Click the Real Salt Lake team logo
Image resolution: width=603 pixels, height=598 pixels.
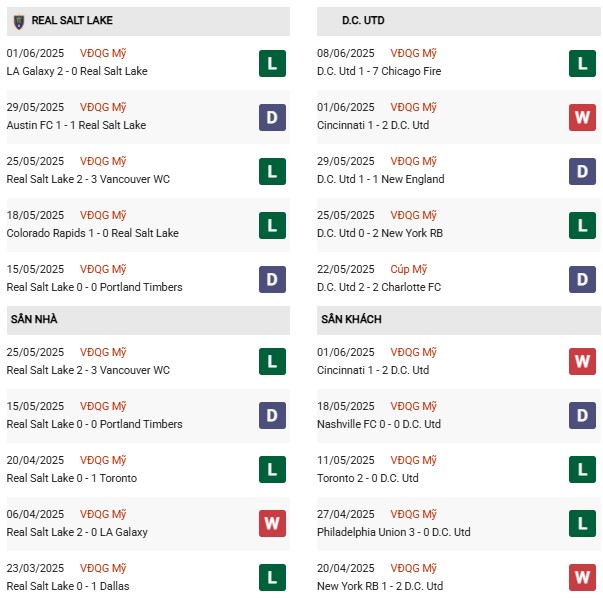point(17,21)
